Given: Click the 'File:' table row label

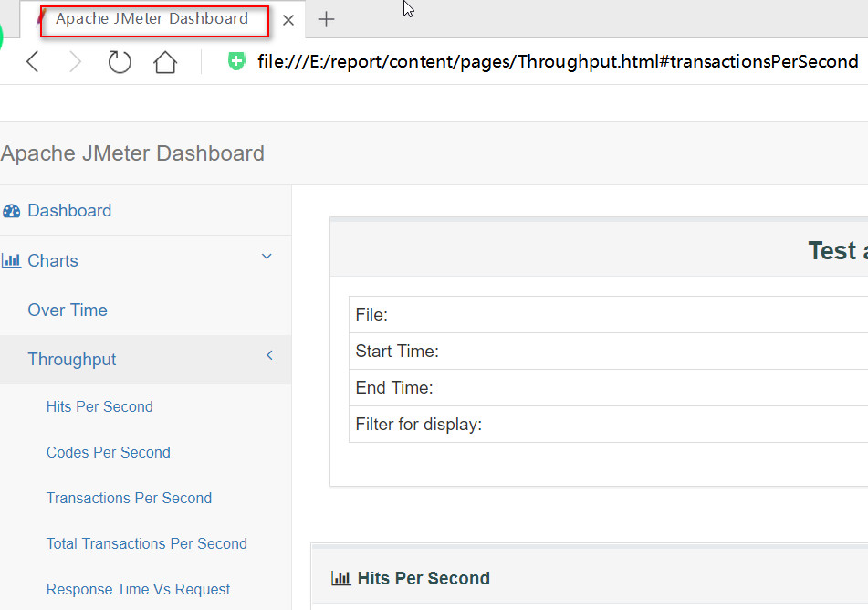Looking at the screenshot, I should tap(371, 315).
